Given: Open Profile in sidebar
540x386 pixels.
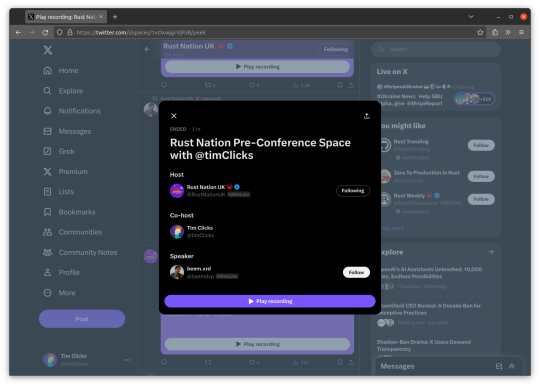Looking at the screenshot, I should point(61,272).
